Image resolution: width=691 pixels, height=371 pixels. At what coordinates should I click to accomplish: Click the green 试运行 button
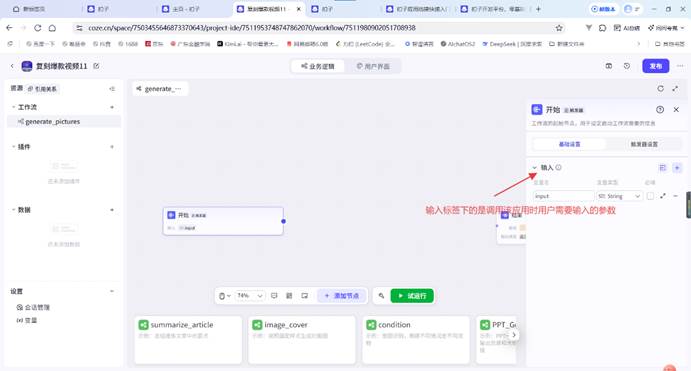click(412, 296)
